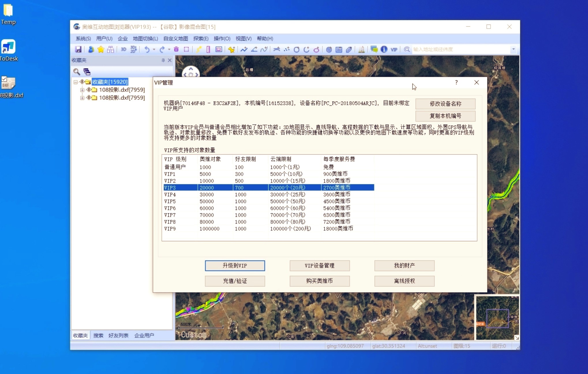Click the add star marker icon

[x=231, y=49]
